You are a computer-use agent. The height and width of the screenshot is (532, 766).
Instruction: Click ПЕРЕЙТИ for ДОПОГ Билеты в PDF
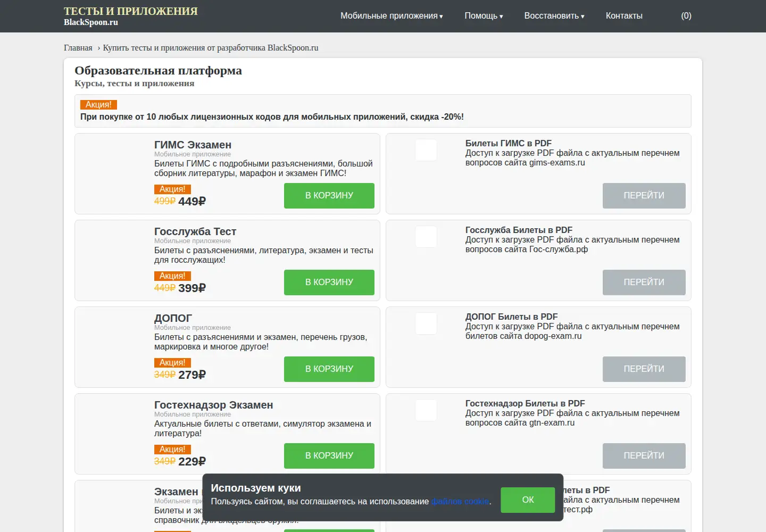[x=644, y=369]
